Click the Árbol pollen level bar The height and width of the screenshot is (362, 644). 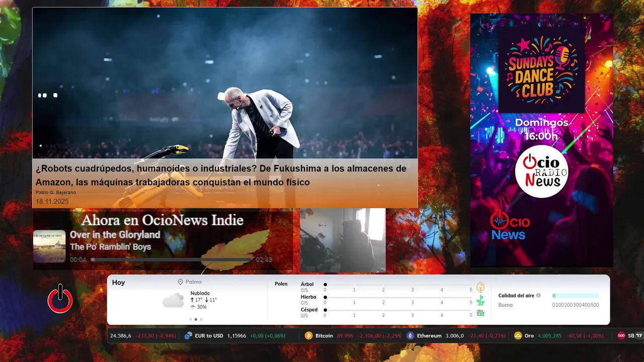tap(398, 285)
